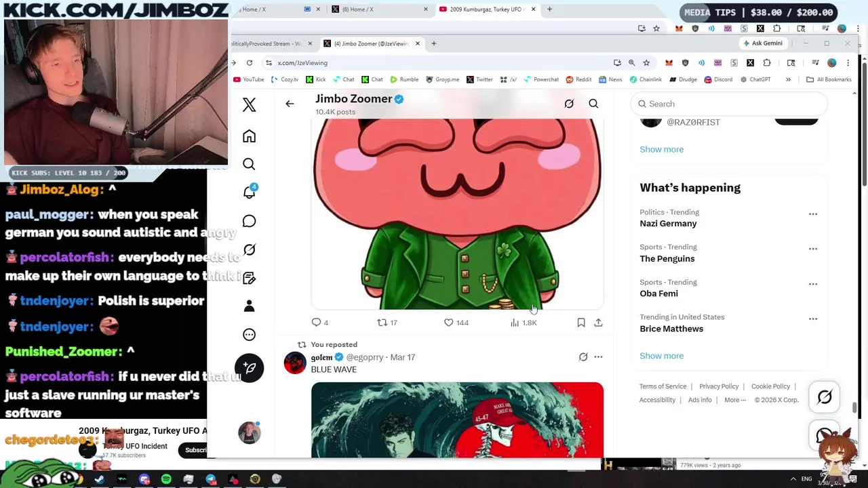Click the compose Post button
This screenshot has height=488, width=868.
point(249,368)
